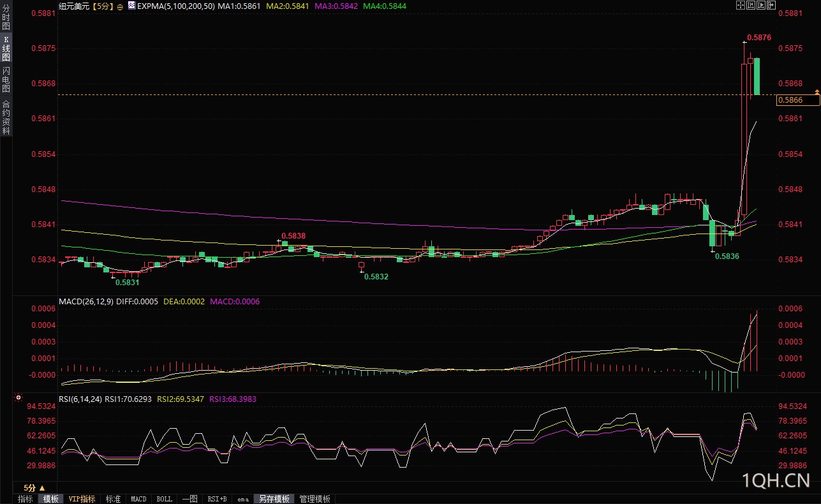Click the orange circle icon beside 【5分】
The height and width of the screenshot is (504, 821).
point(119,6)
